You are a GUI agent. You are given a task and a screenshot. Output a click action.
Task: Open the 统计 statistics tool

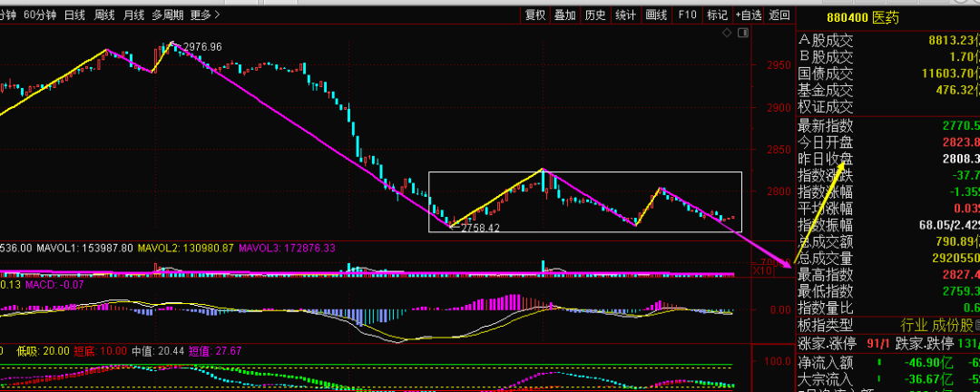(625, 15)
